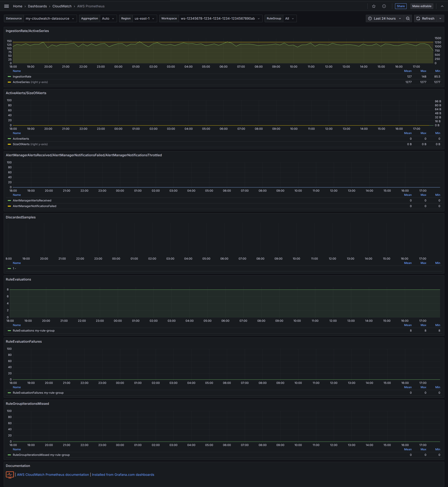The height and width of the screenshot is (487, 448).
Task: Zoom out time range magnifier icon
Action: pos(408,19)
